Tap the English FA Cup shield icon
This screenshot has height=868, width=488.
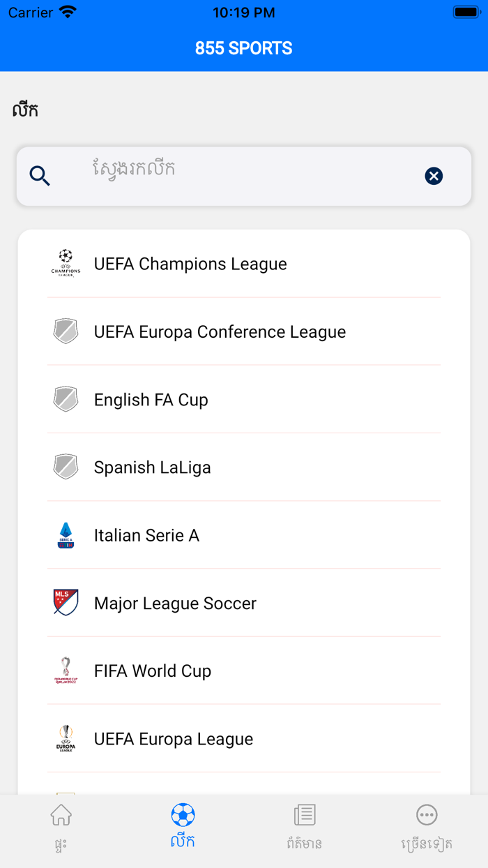(66, 399)
